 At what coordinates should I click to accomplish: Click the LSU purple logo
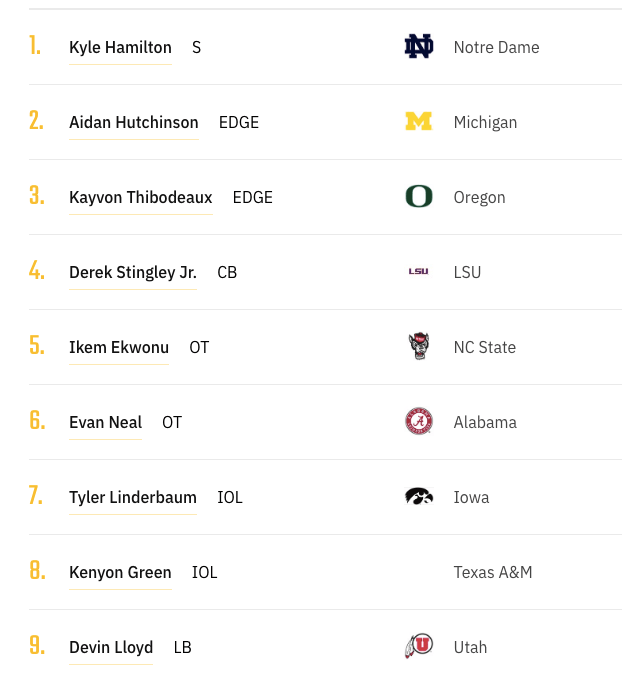coord(418,272)
